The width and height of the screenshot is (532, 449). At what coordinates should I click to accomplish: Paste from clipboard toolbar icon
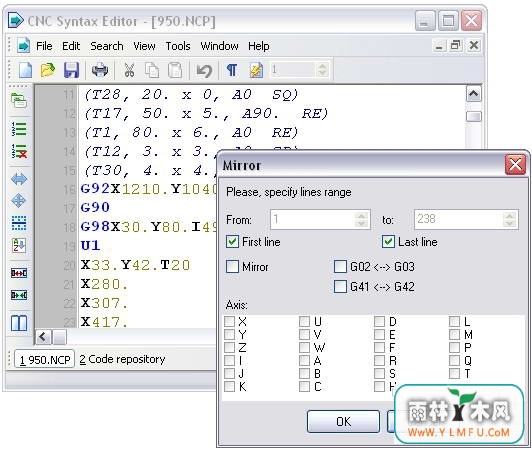coord(175,70)
